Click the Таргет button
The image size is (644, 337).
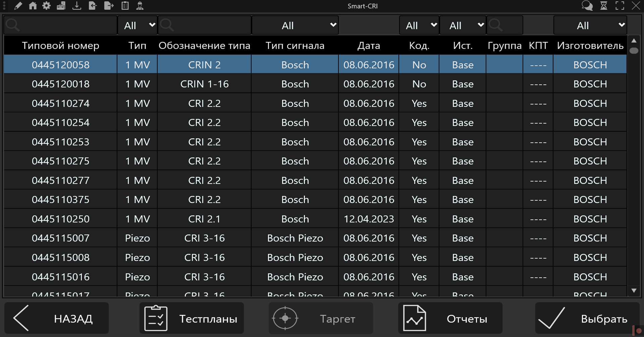[x=321, y=318]
